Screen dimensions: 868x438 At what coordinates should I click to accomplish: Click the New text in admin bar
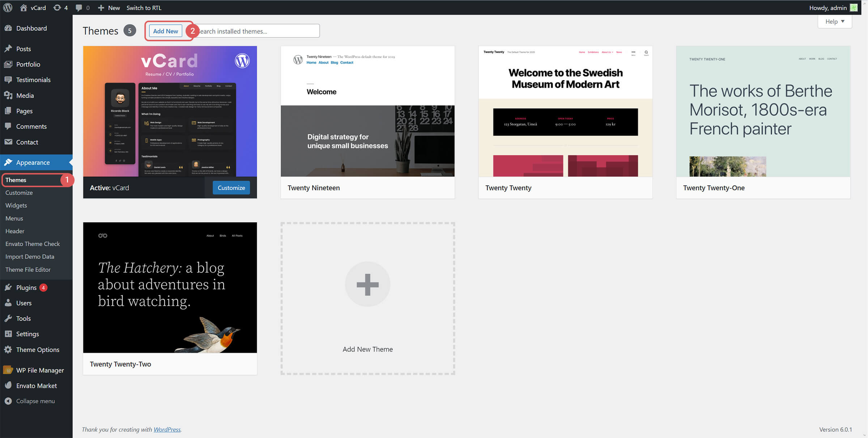[114, 8]
